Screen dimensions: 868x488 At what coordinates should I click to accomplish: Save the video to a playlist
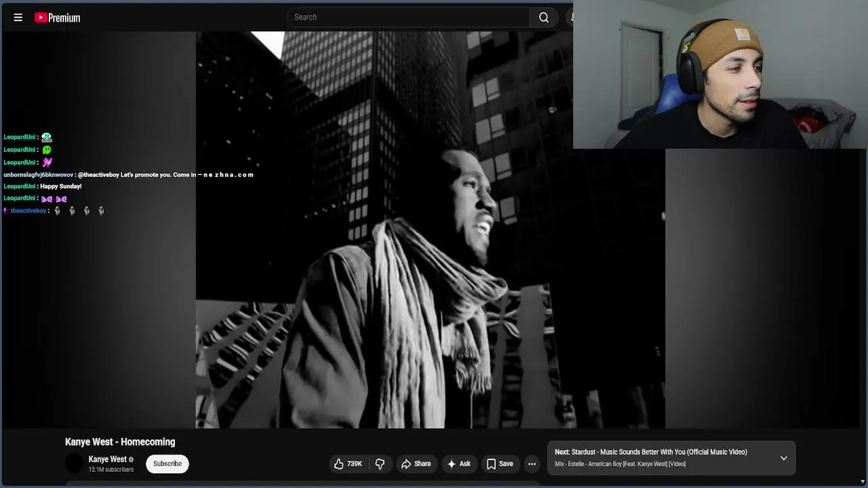coord(500,464)
